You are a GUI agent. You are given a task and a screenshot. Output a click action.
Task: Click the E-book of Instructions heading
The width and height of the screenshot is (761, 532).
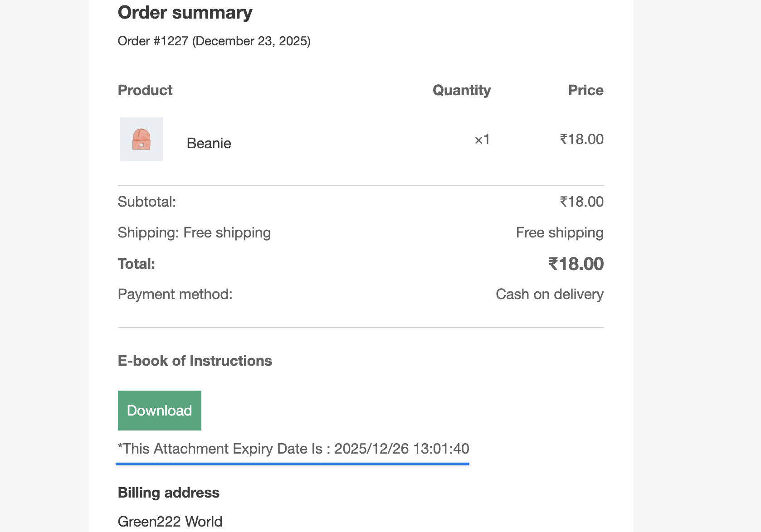pyautogui.click(x=195, y=361)
